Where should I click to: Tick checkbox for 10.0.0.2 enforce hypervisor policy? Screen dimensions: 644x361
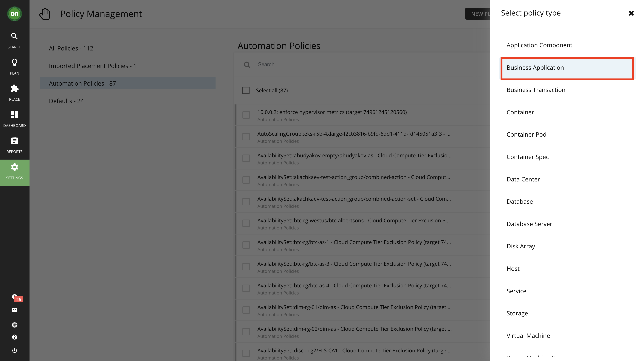(x=246, y=115)
